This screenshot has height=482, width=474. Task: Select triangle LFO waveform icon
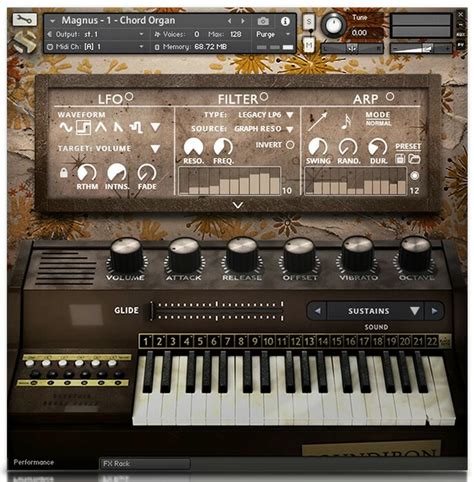[100, 127]
